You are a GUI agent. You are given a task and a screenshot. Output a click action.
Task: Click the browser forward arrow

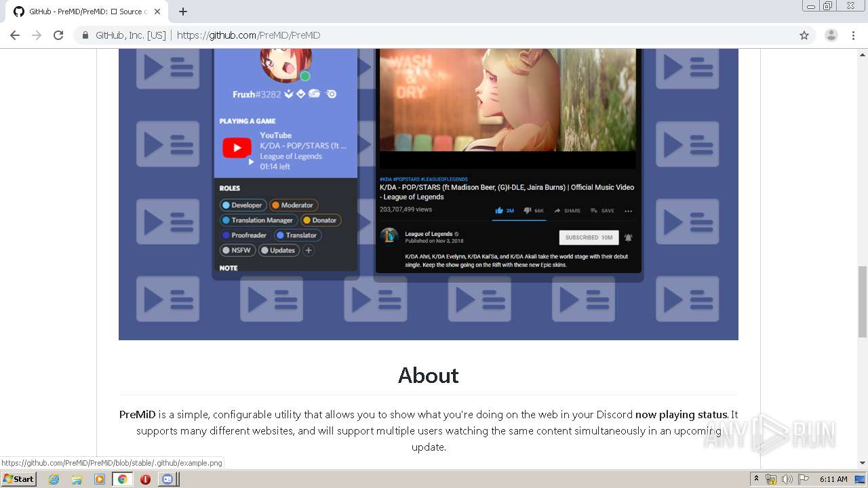(x=37, y=35)
